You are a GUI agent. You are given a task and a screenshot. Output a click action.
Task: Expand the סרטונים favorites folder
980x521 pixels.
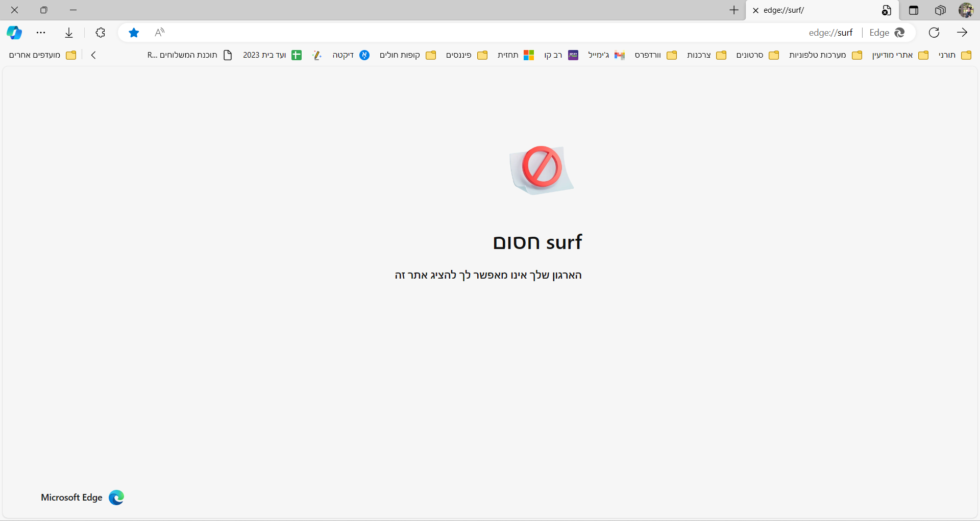tap(757, 55)
